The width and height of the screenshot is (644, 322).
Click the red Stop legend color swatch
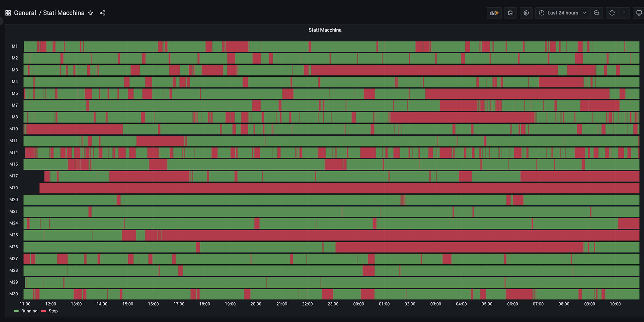point(44,311)
